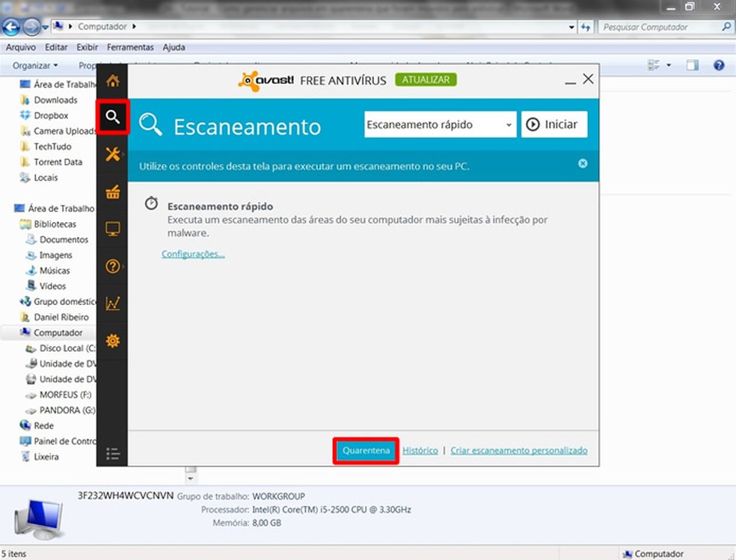Image resolution: width=736 pixels, height=560 pixels.
Task: Open the Avast help question-mark icon
Action: tap(113, 266)
